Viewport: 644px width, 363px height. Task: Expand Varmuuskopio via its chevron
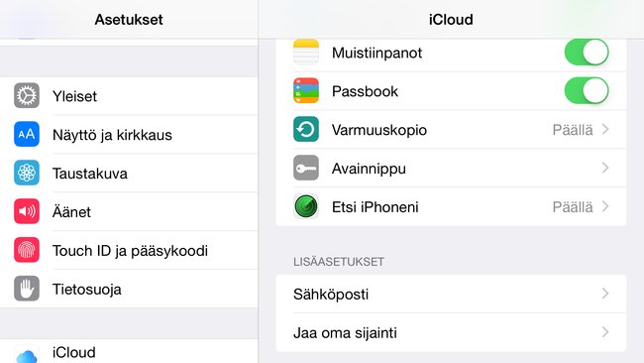coord(605,130)
